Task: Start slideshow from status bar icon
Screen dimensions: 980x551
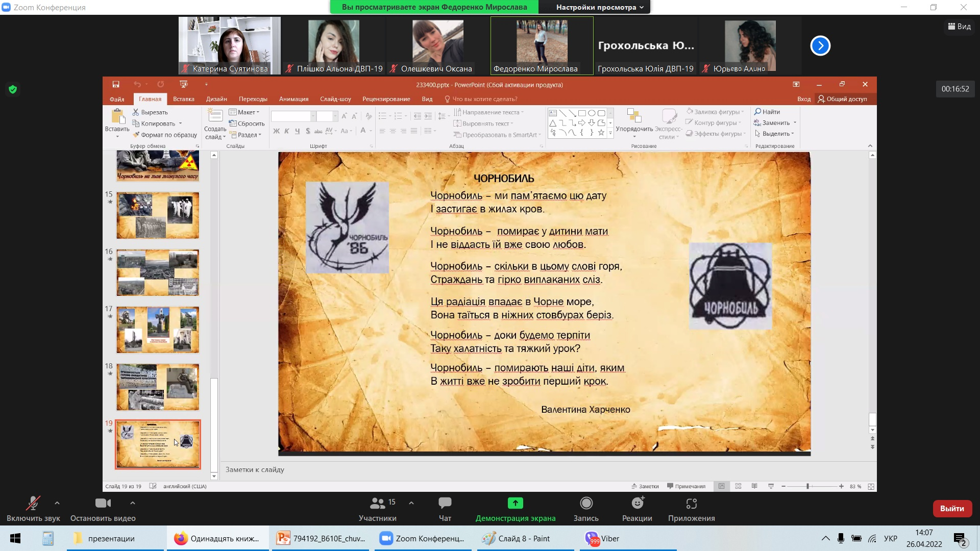Action: pyautogui.click(x=771, y=486)
